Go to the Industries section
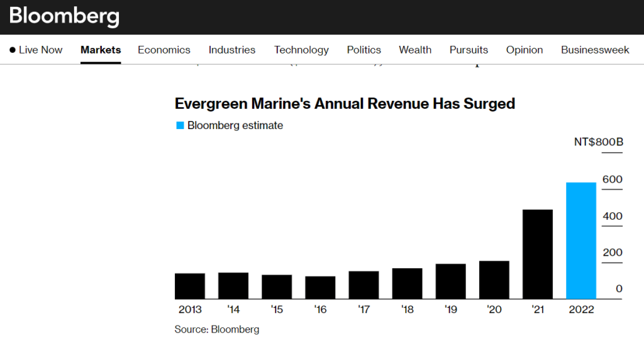This screenshot has width=644, height=352. (x=231, y=50)
